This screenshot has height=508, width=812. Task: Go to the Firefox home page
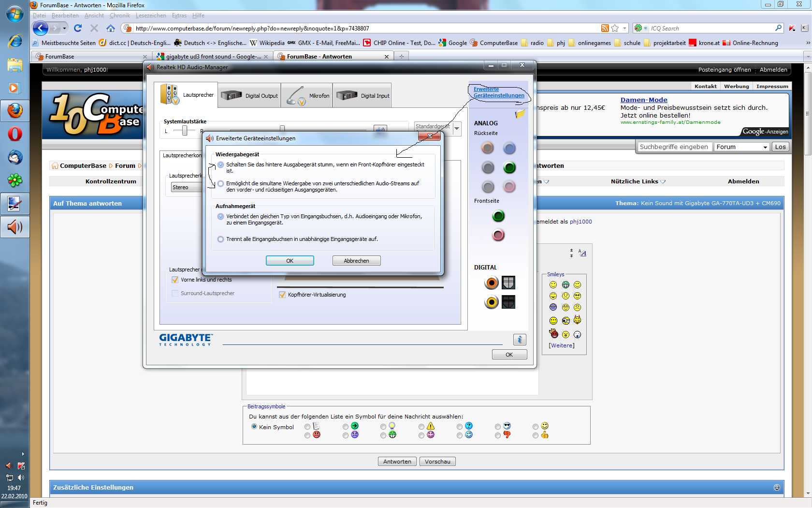tap(111, 28)
